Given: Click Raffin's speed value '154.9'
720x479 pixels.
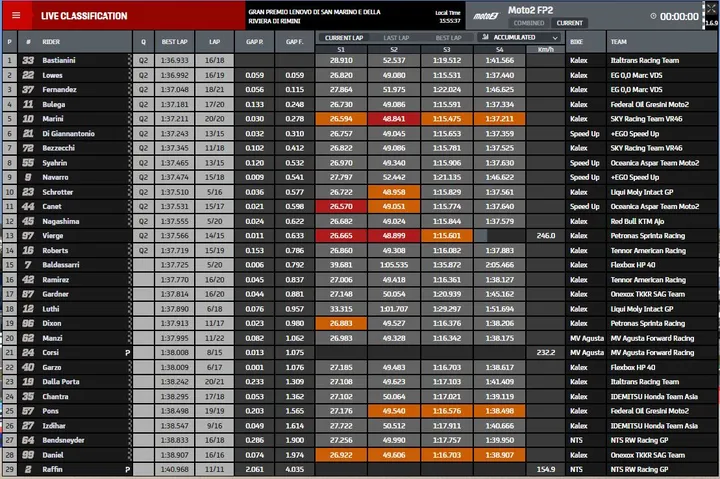Looking at the screenshot, I should coord(546,469).
